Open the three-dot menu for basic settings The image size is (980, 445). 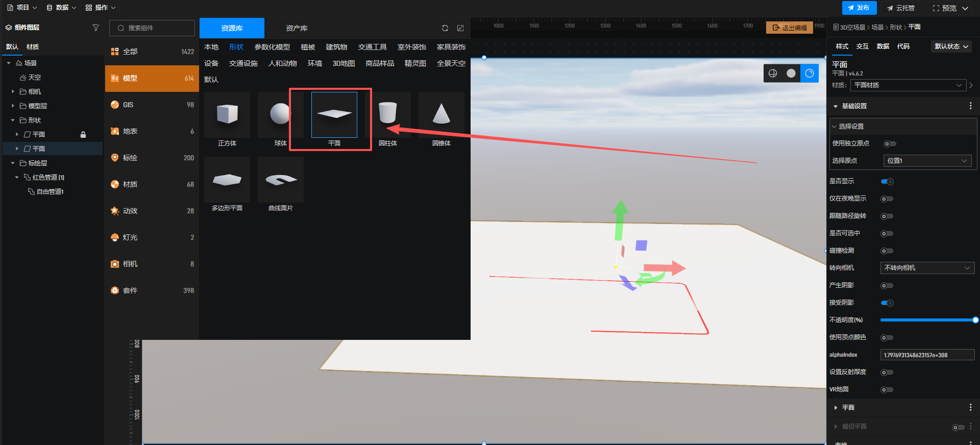(970, 106)
